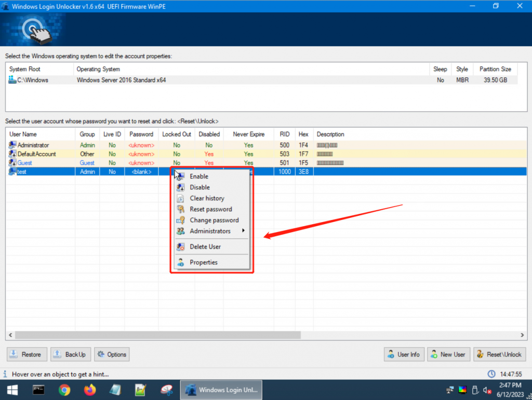Click the Partition Size column header
This screenshot has height=400, width=532.
[495, 69]
